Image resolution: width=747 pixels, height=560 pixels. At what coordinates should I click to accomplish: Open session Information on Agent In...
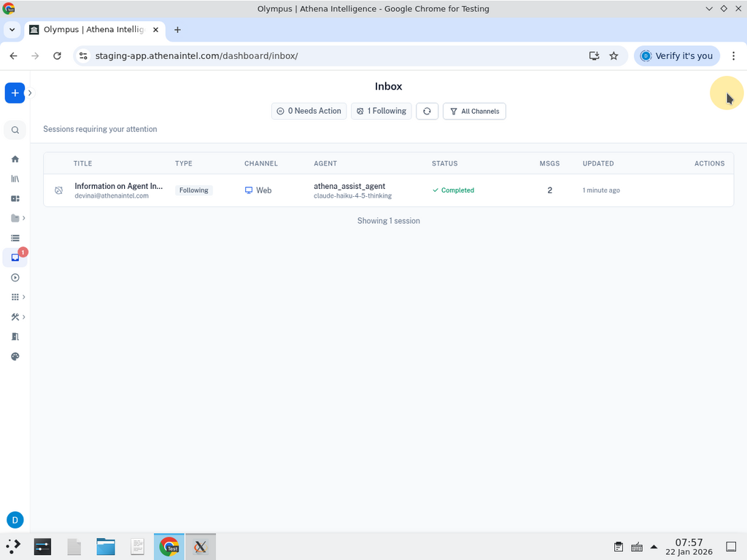click(x=119, y=186)
